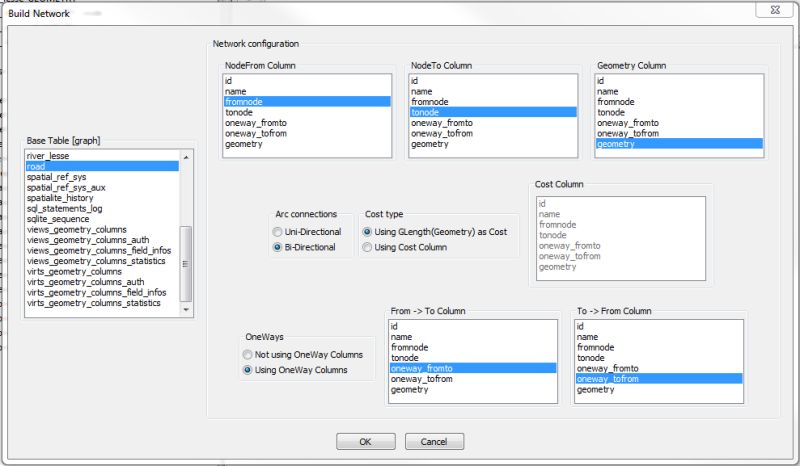Select views_geometry_columns_statistics table
This screenshot has width=800, height=466.
click(102, 260)
